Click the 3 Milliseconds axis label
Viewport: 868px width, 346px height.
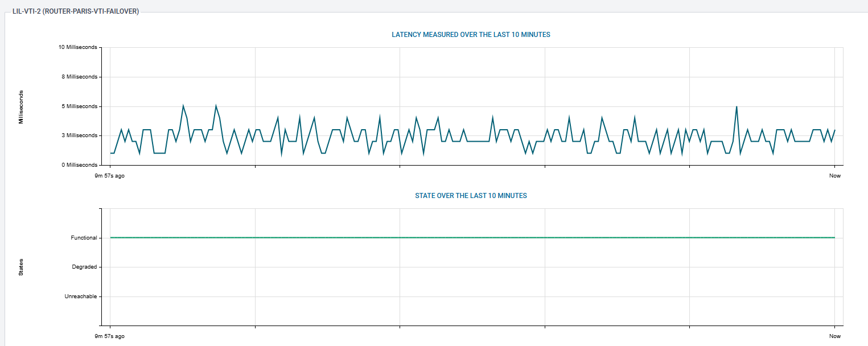[x=80, y=135]
